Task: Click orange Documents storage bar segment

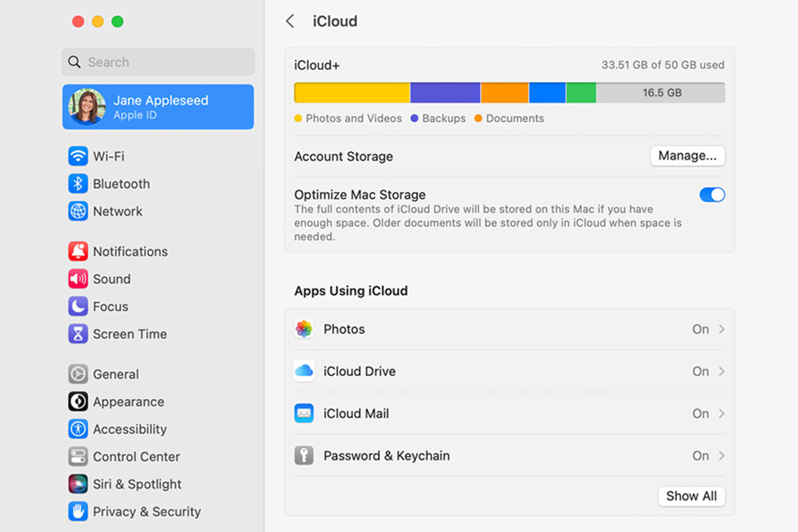Action: pyautogui.click(x=505, y=92)
